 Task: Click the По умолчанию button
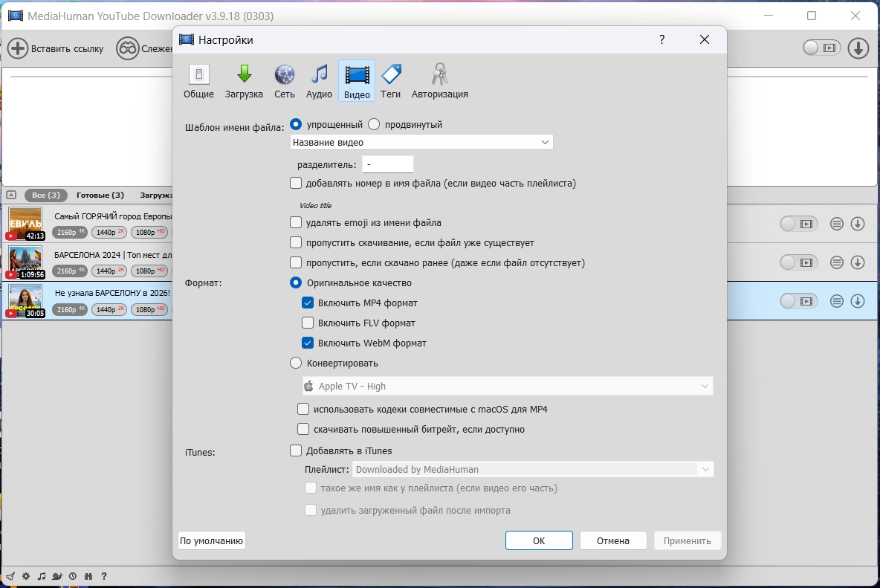click(212, 540)
